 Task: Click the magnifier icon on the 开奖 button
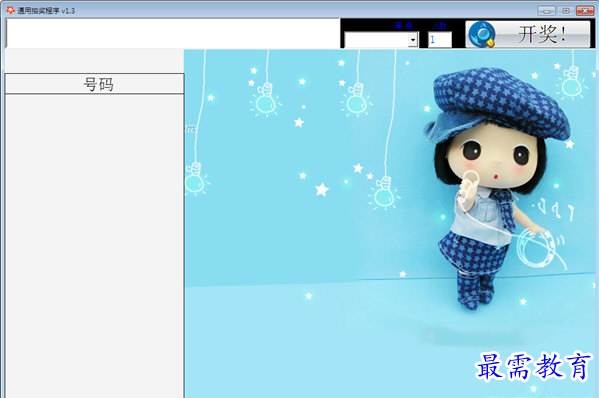coord(482,34)
